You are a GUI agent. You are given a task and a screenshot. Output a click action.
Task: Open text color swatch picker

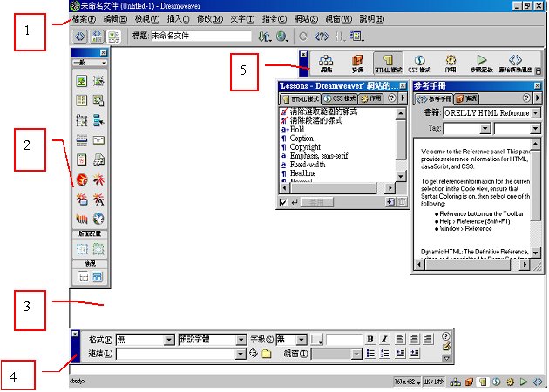(x=317, y=340)
